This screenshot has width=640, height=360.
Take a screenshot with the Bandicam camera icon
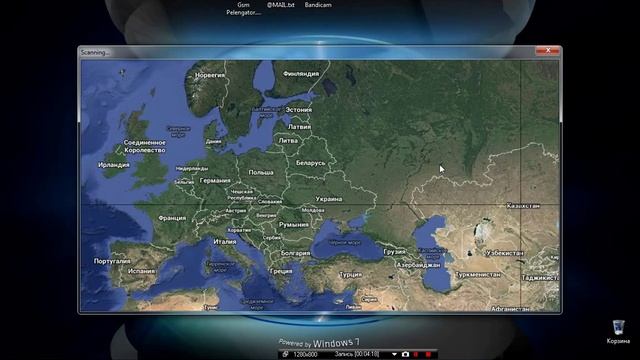coord(405,354)
